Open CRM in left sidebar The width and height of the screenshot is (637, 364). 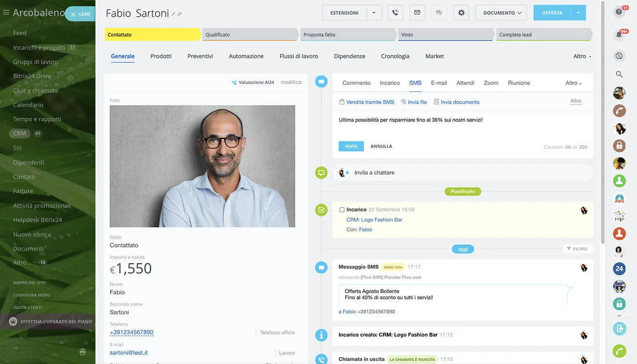coord(20,133)
